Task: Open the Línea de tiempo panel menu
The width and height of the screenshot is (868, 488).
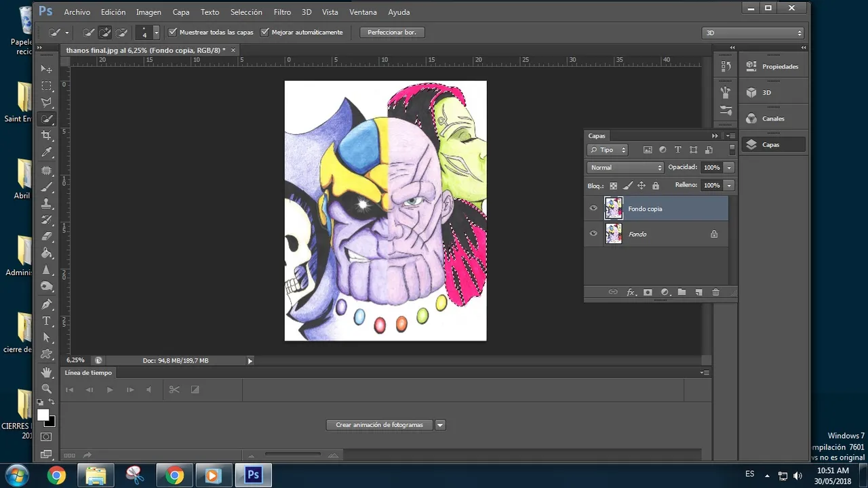Action: pos(705,373)
